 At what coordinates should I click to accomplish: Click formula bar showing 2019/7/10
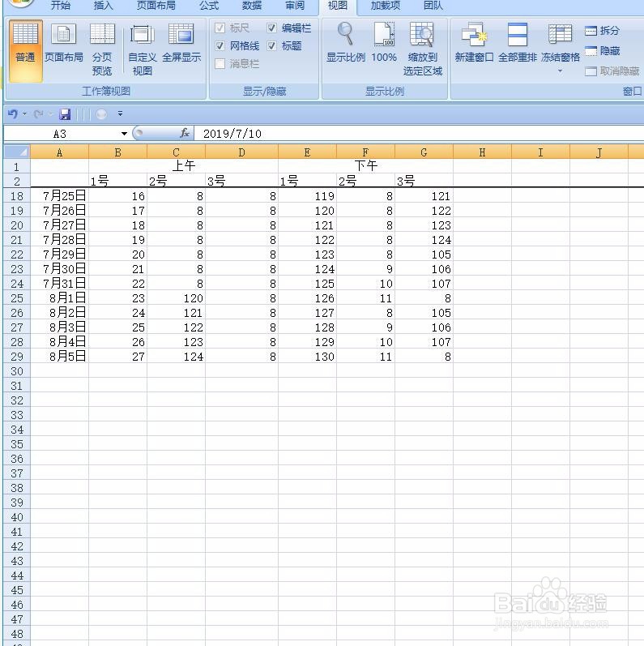[420, 134]
